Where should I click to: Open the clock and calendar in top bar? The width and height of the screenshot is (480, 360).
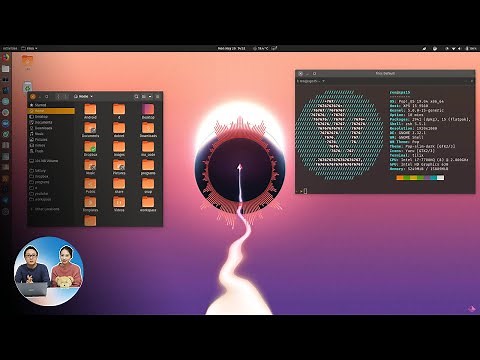(231, 48)
